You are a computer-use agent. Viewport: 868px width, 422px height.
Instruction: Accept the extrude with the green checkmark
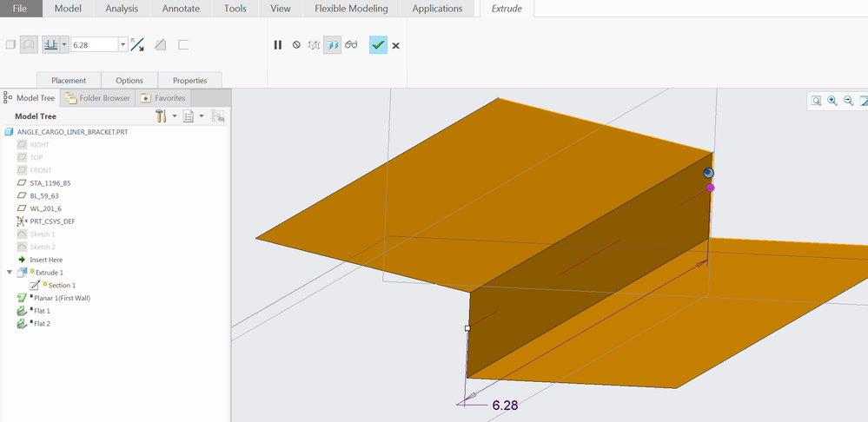[378, 44]
